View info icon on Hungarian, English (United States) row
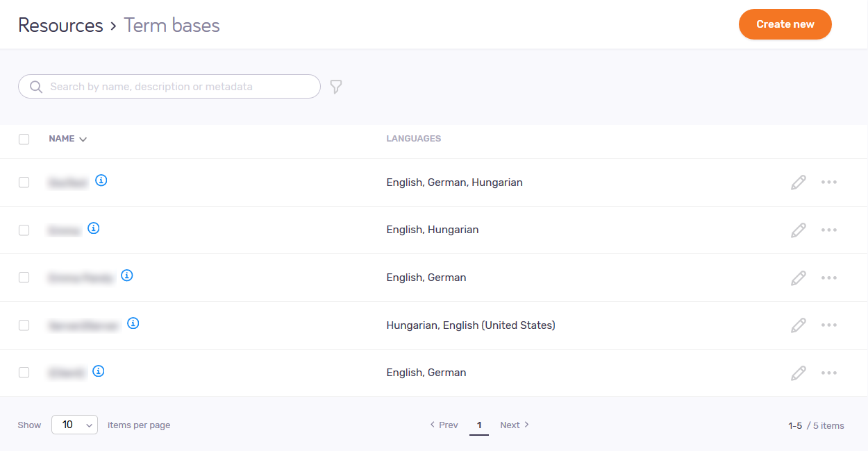 (x=133, y=323)
